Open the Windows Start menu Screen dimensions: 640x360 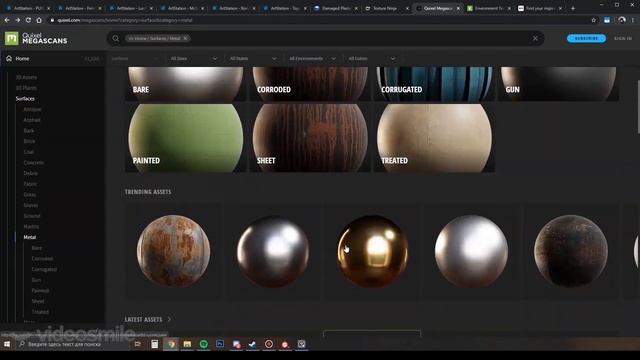coord(7,344)
